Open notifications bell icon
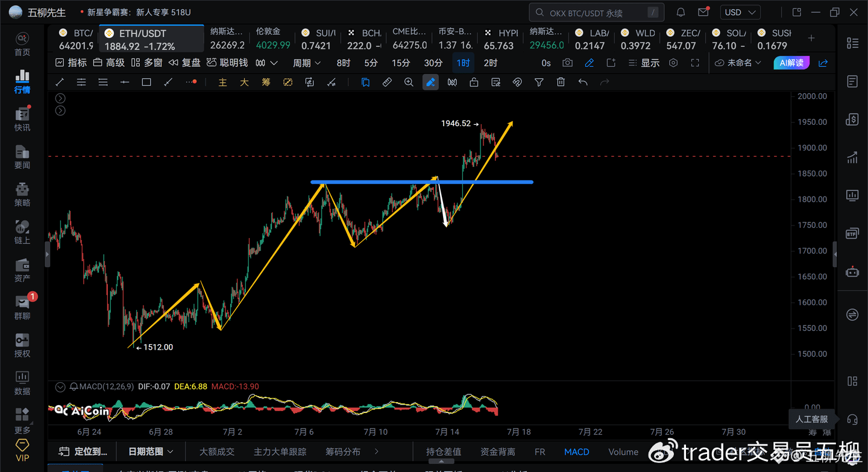 coord(681,12)
